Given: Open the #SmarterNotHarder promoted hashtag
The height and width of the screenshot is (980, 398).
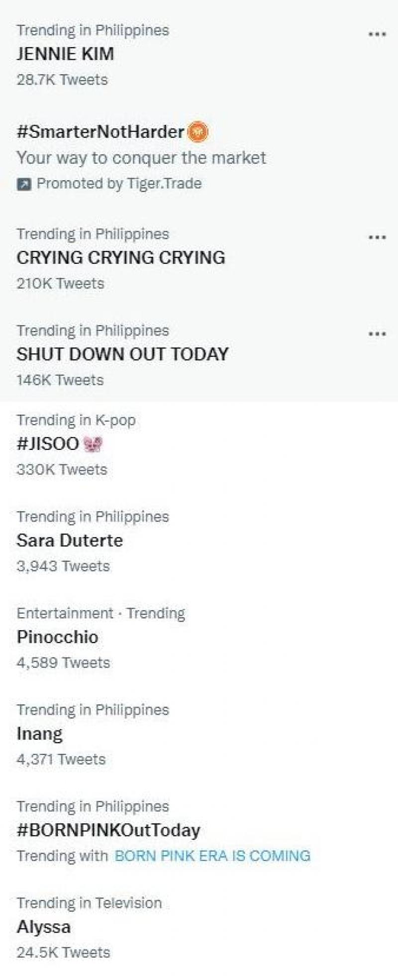Looking at the screenshot, I should [x=100, y=132].
